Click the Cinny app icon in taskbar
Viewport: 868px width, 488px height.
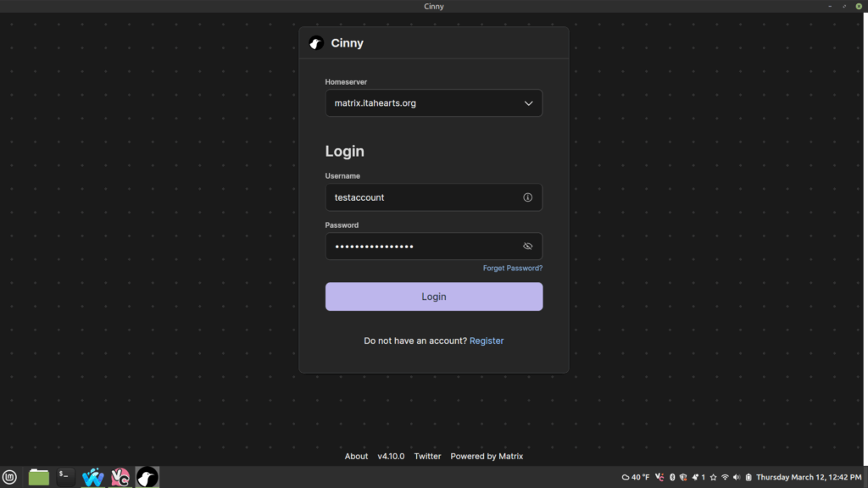147,477
